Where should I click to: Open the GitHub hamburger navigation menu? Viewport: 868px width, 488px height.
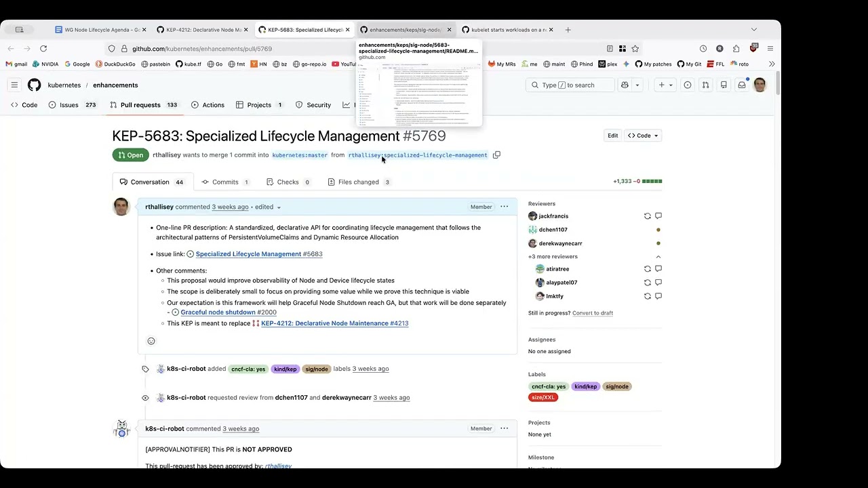pyautogui.click(x=14, y=85)
